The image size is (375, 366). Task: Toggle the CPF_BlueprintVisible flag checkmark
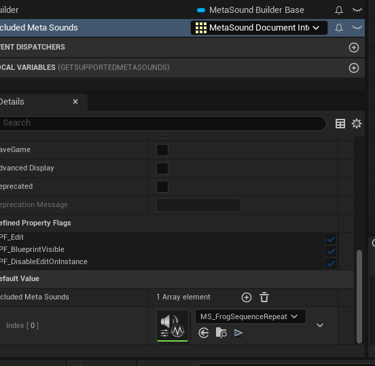click(331, 251)
